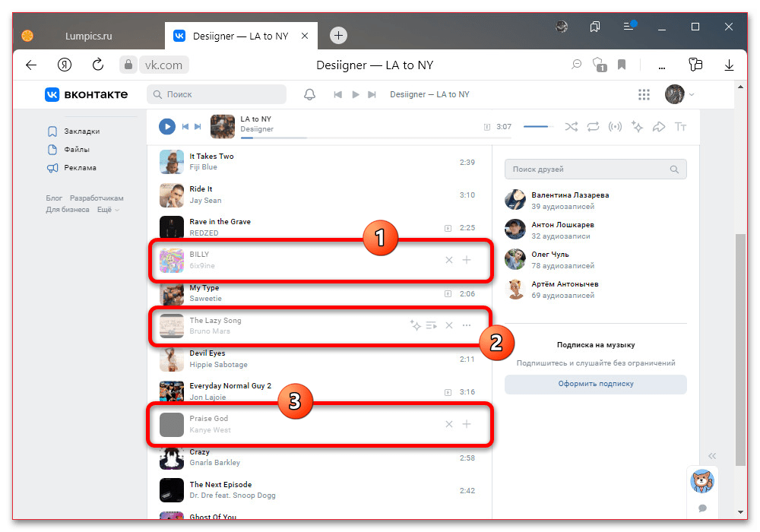Focus the Поиск search field

(x=217, y=94)
